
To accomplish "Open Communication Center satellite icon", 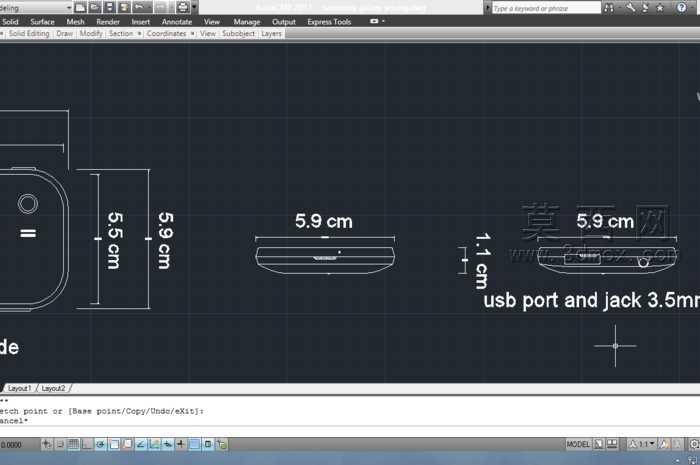I will [645, 8].
